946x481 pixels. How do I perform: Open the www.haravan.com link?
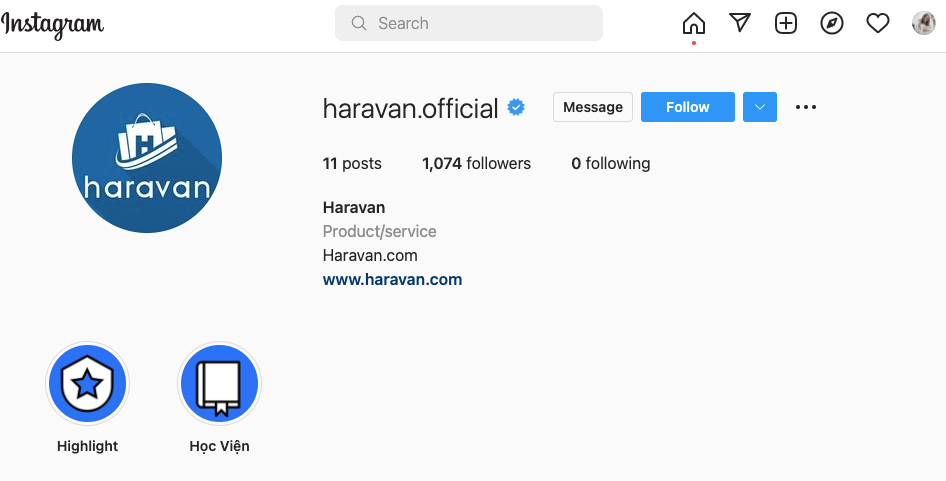[x=392, y=280]
